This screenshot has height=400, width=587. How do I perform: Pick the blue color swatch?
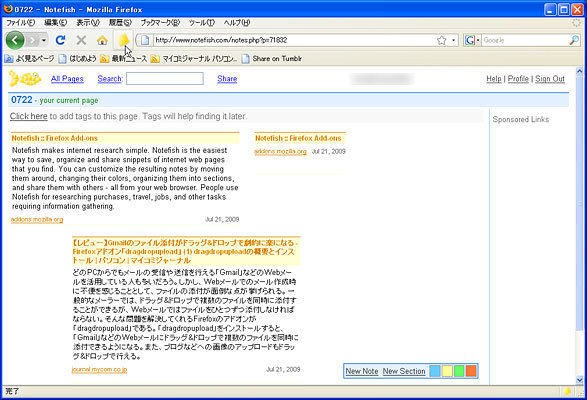[x=435, y=371]
